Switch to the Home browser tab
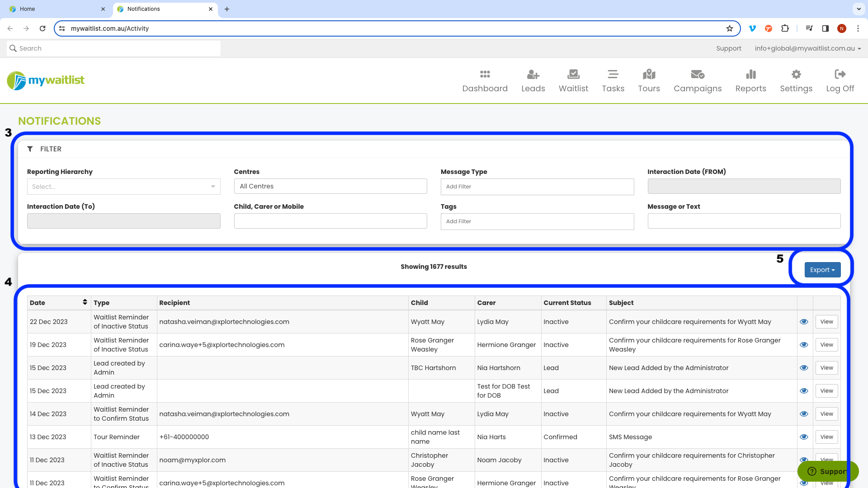Screen dimensions: 868x488 click(57, 9)
